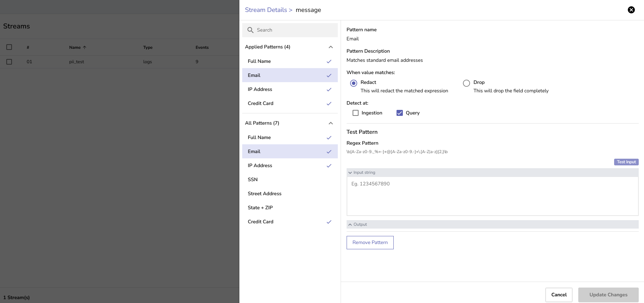This screenshot has width=644, height=303.
Task: Collapse the All Patterns section
Action: [330, 123]
